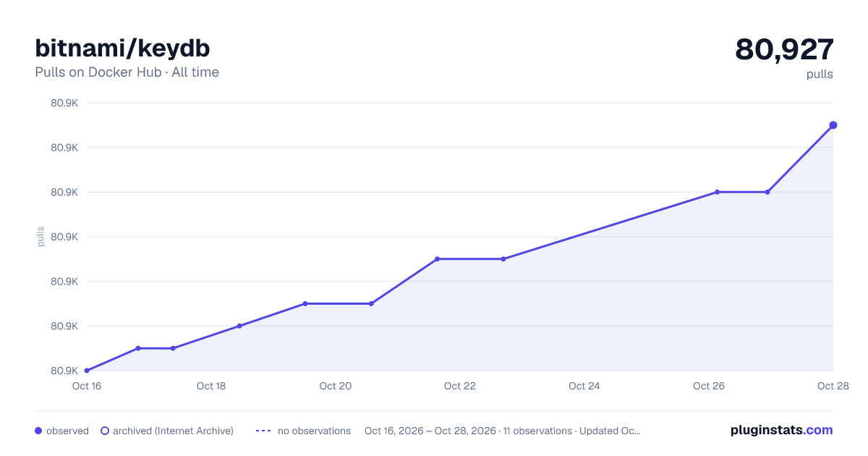Click the 80,927 total pulls figure
This screenshot has height=456, width=868.
tap(785, 49)
